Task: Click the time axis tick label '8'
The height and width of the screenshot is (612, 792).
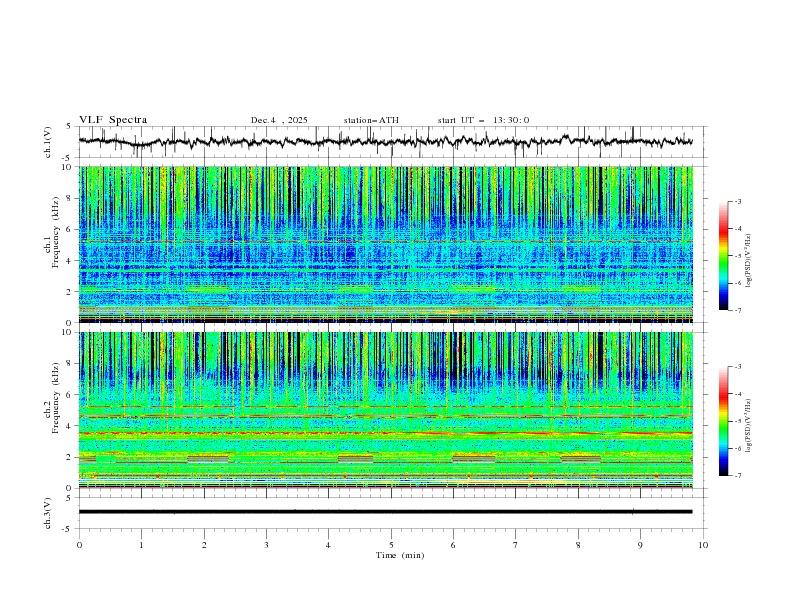Action: click(x=578, y=545)
